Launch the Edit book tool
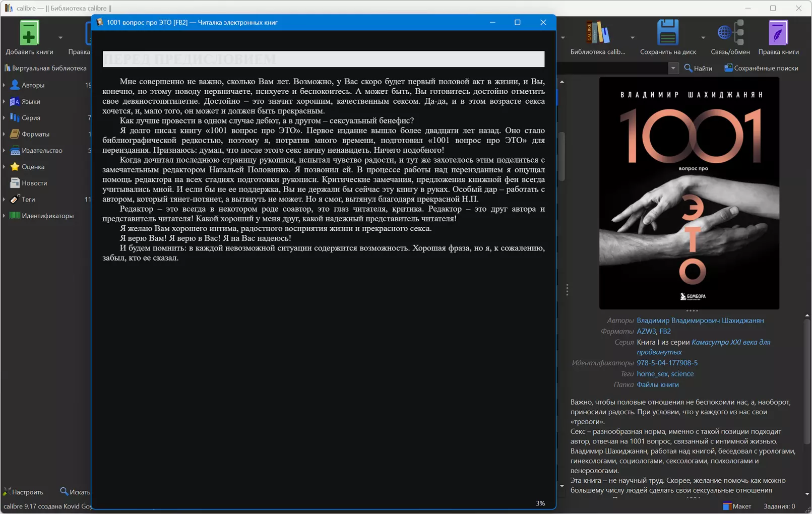Viewport: 812px width, 514px height. pyautogui.click(x=778, y=33)
